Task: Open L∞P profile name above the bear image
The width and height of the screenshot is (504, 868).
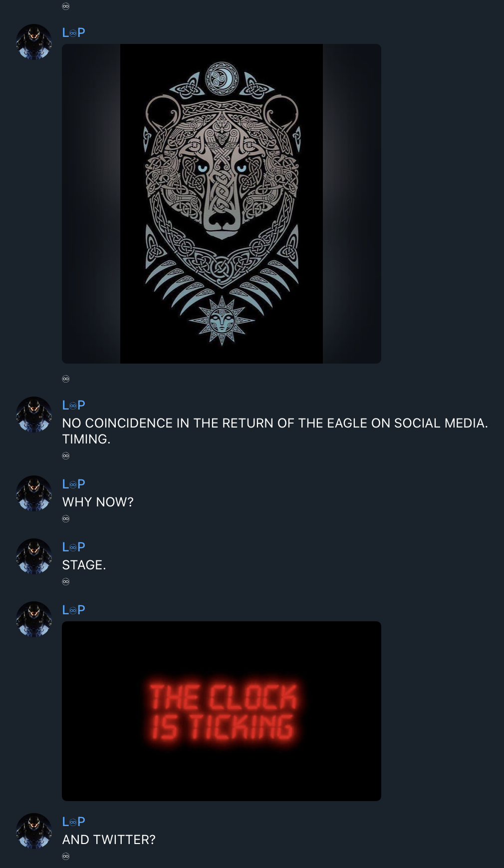Action: click(74, 33)
